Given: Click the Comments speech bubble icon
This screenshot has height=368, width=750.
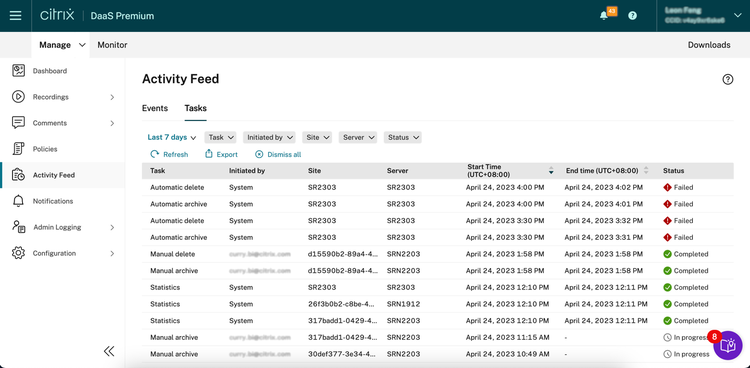Looking at the screenshot, I should [18, 123].
